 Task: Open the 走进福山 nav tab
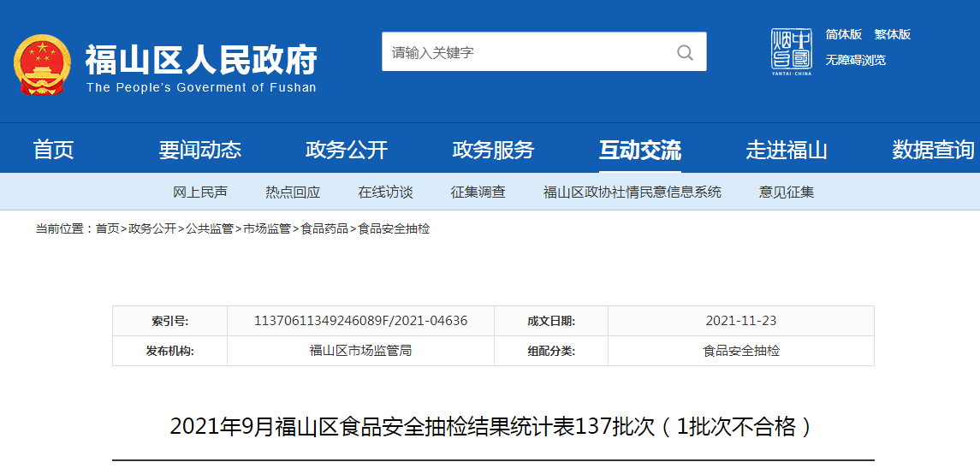point(787,150)
